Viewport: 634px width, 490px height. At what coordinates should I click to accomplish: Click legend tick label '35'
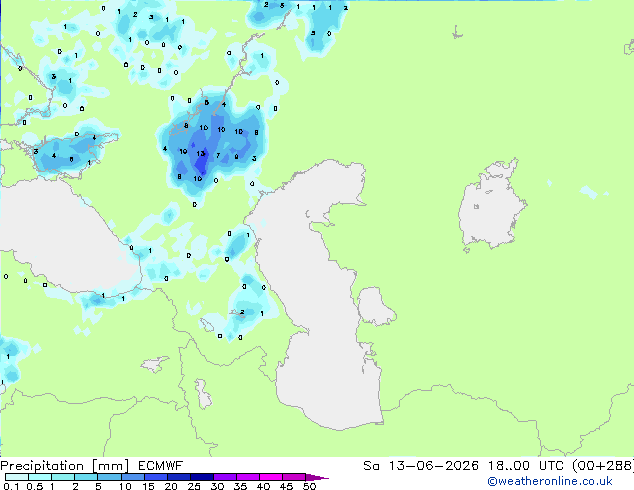[x=240, y=486]
